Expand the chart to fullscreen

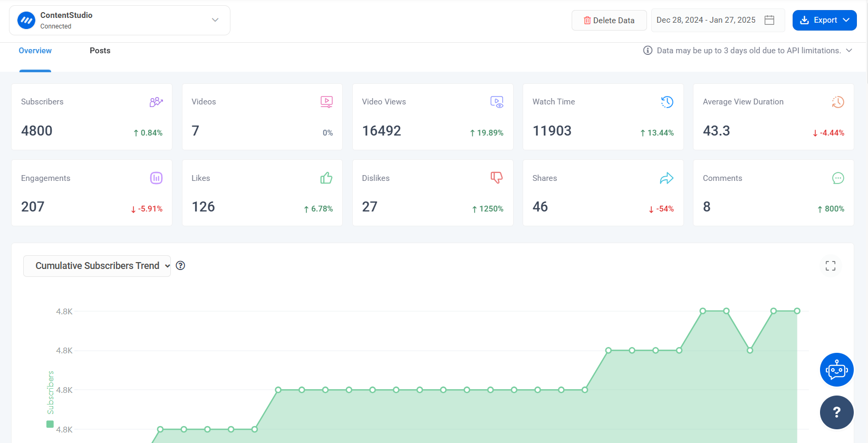click(831, 266)
